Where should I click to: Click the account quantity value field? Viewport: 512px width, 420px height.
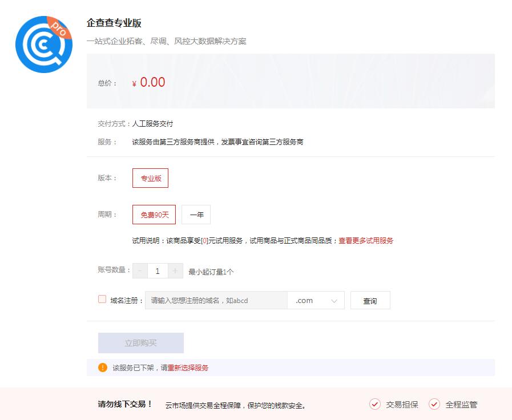click(158, 271)
